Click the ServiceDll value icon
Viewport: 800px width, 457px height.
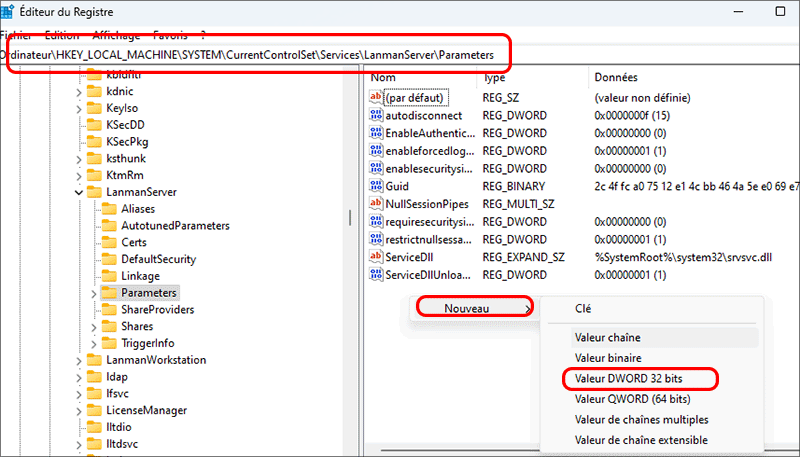tap(377, 257)
